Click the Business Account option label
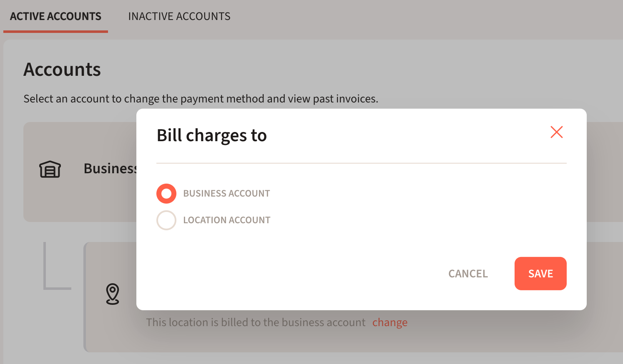The image size is (623, 364). [x=226, y=194]
